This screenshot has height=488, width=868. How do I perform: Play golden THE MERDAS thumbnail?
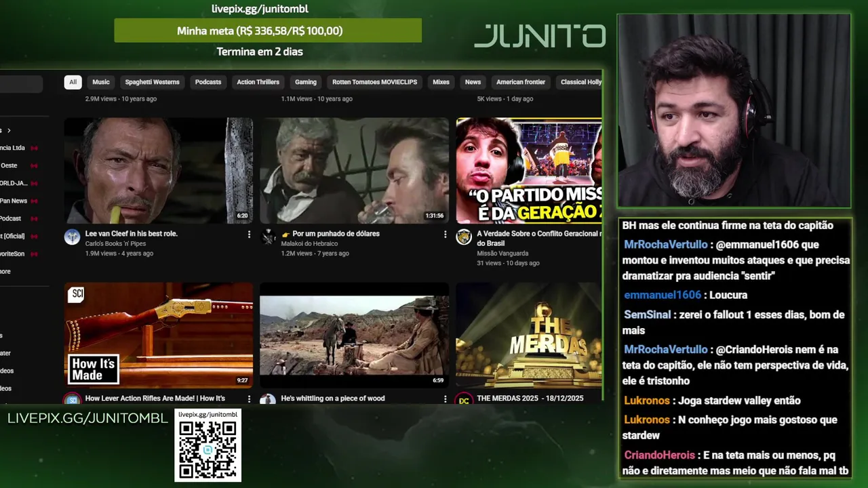click(x=529, y=335)
